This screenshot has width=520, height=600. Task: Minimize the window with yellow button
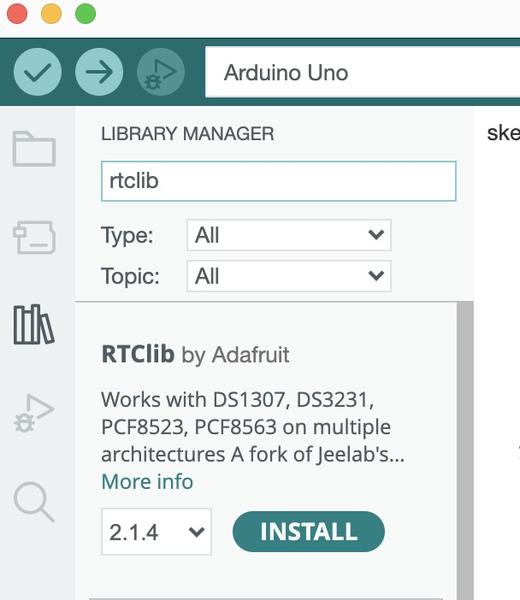point(51,14)
